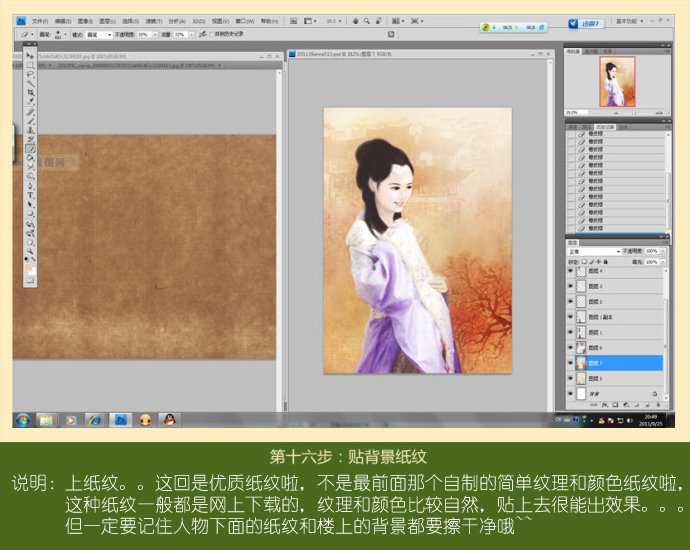Image resolution: width=690 pixels, height=550 pixels.
Task: Hide layer 图层 3
Action: 570,286
